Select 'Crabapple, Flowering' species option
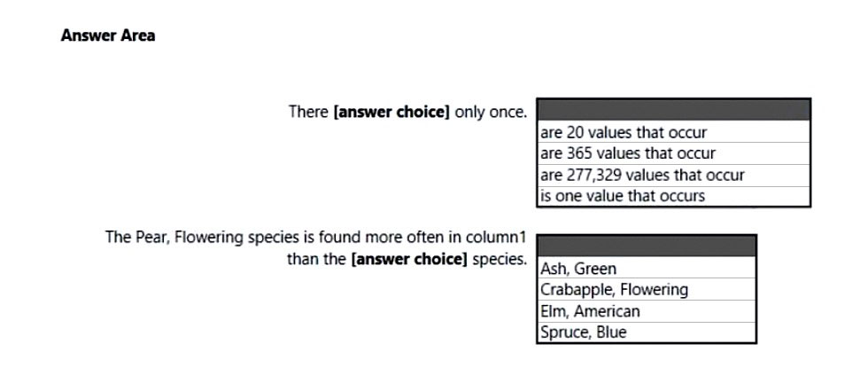Viewport: 868px width, 391px height. (x=647, y=289)
